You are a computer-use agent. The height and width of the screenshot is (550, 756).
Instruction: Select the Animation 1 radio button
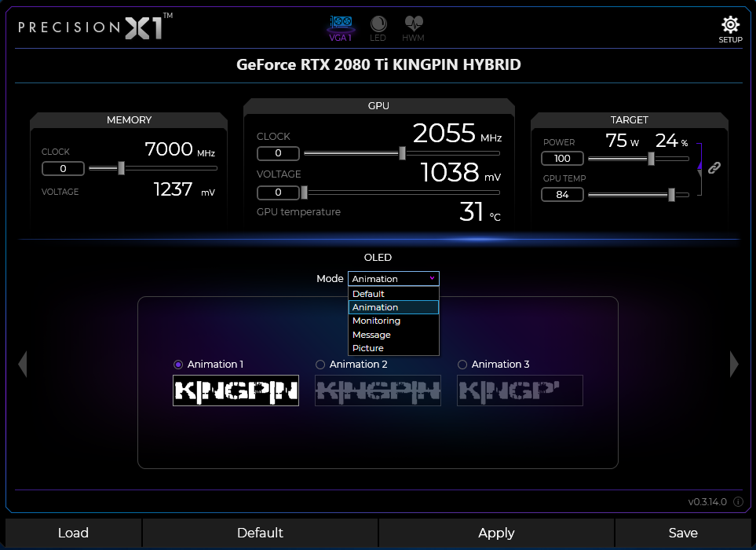coord(178,365)
